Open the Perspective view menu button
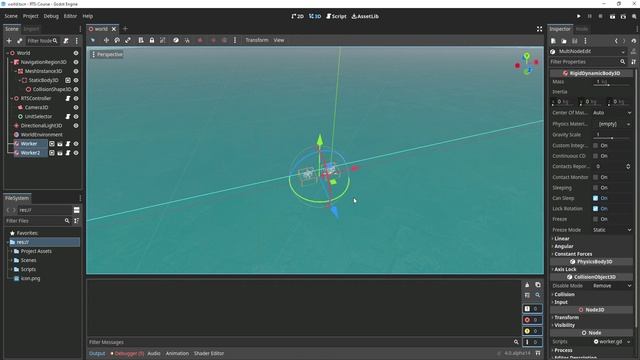 pos(107,54)
